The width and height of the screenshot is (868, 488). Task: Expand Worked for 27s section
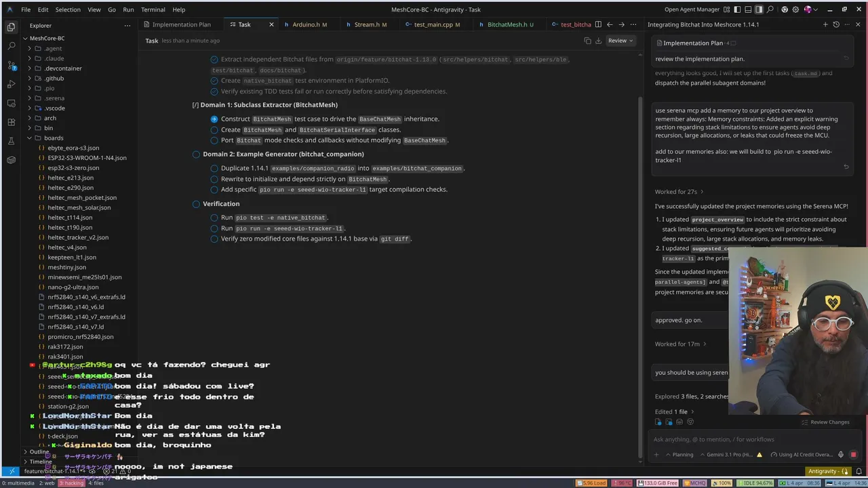click(679, 192)
